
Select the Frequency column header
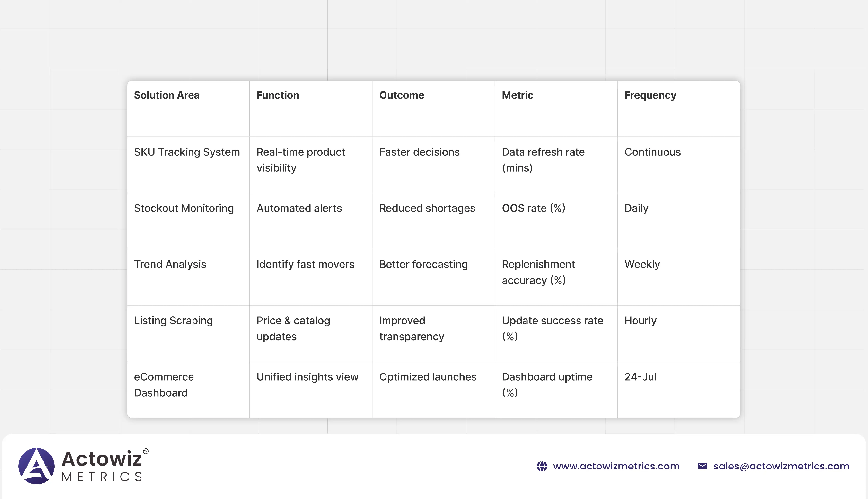pyautogui.click(x=650, y=95)
